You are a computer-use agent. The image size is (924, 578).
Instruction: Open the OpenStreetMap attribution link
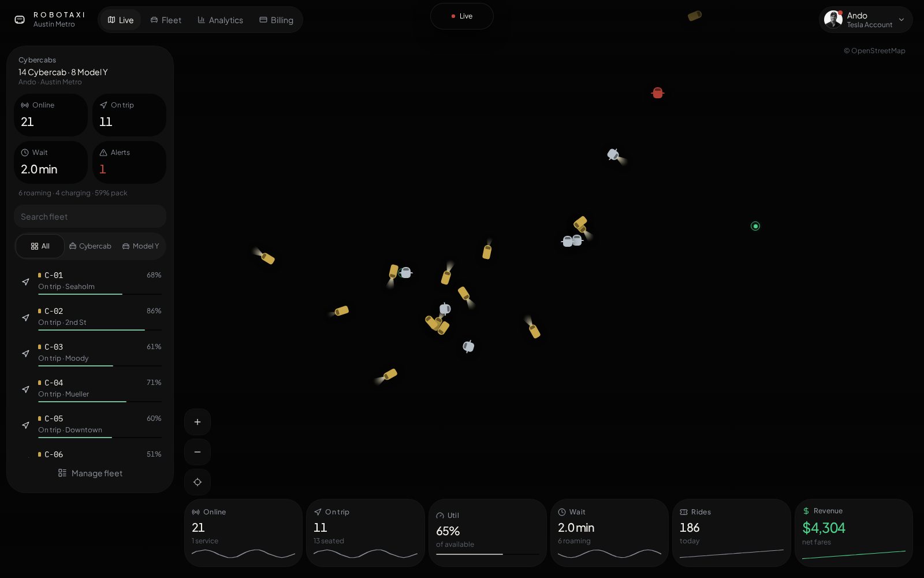874,51
